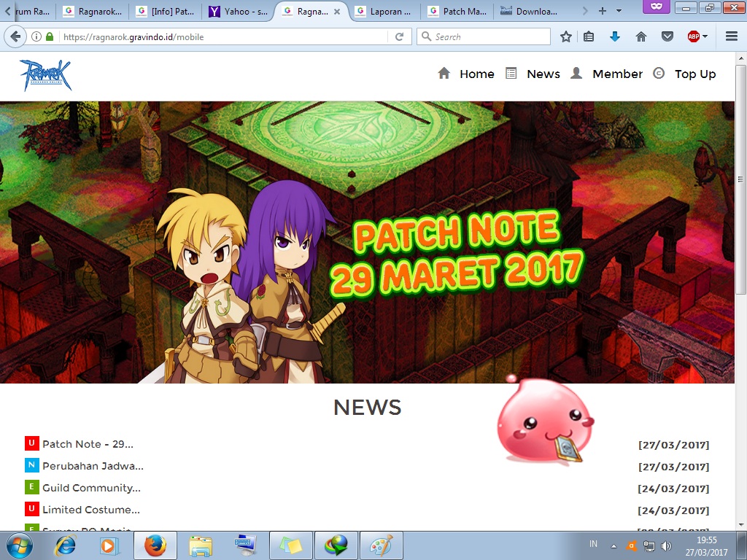Switch to the Yahoo tab
Viewport: 747px width, 560px height.
(x=239, y=12)
